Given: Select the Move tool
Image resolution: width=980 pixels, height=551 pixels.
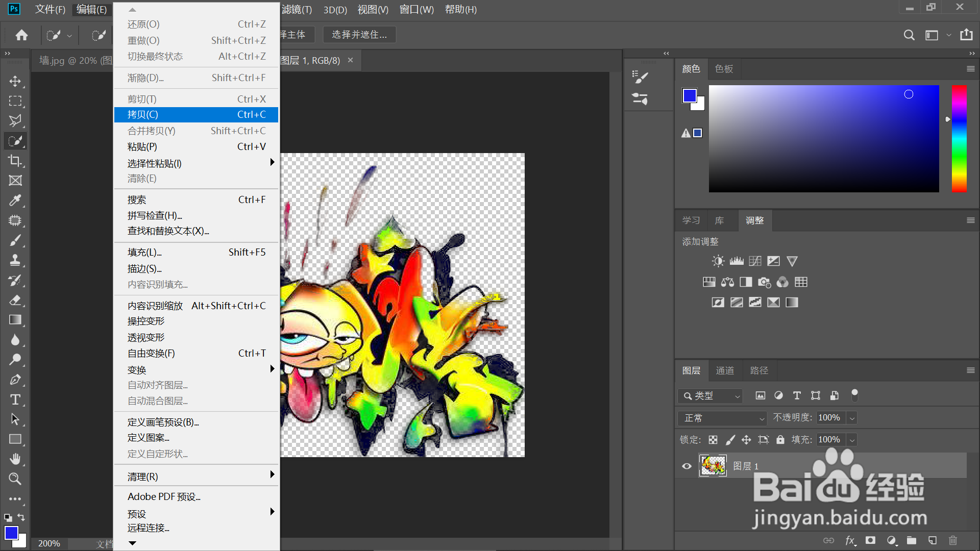Looking at the screenshot, I should [15, 81].
